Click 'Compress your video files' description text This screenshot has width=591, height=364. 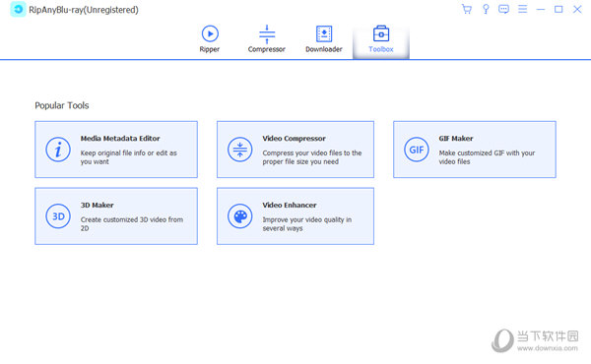312,157
